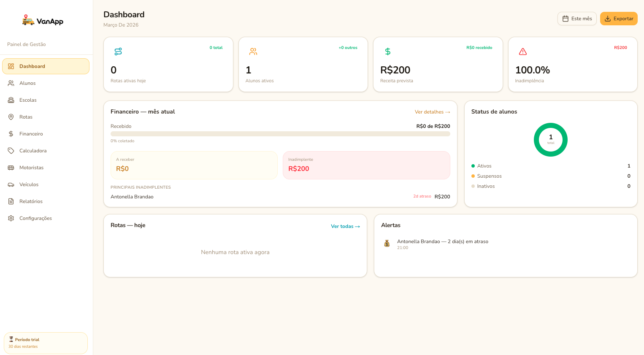Open the Escolas section icon
Screen dimensions: 644x355
[11, 100]
